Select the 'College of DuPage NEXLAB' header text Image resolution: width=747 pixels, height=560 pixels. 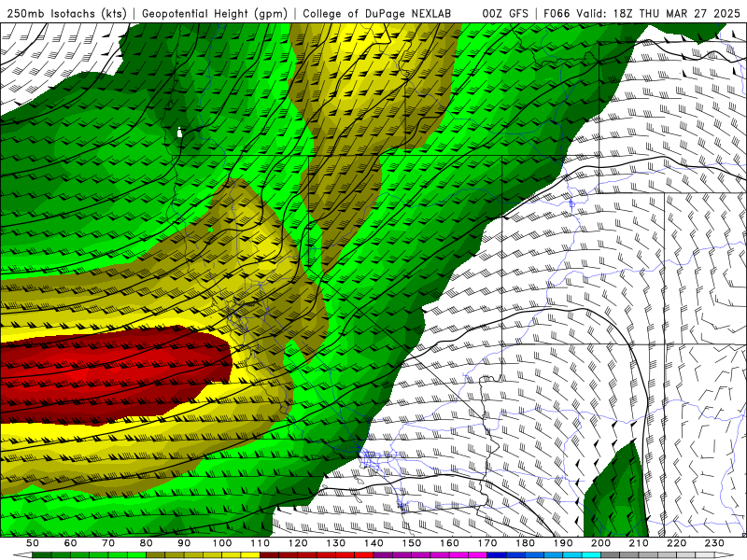coord(376,13)
